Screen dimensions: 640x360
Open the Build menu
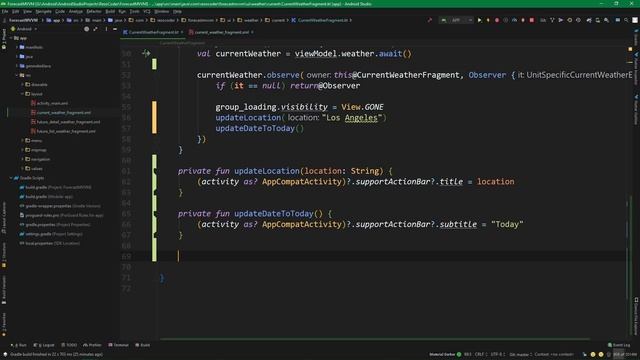tap(110, 11)
